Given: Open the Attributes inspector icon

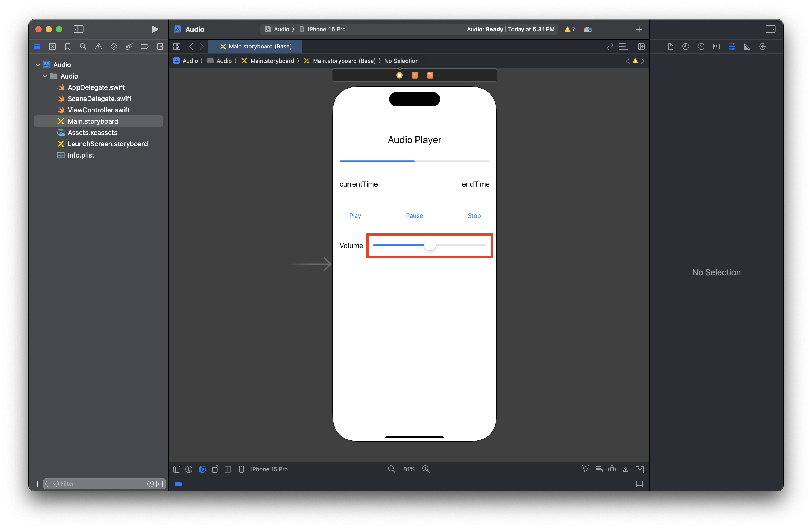Looking at the screenshot, I should click(x=731, y=47).
